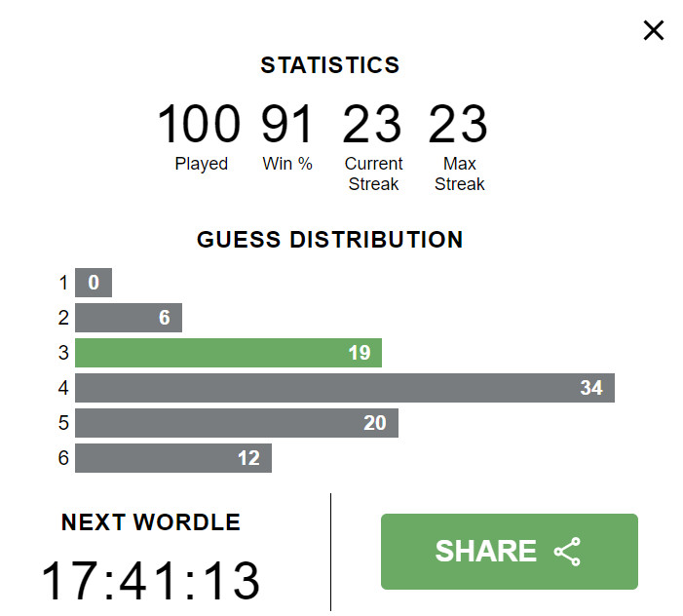Screen dimensions: 683x616
Task: Click the Win % value 91
Action: (287, 125)
